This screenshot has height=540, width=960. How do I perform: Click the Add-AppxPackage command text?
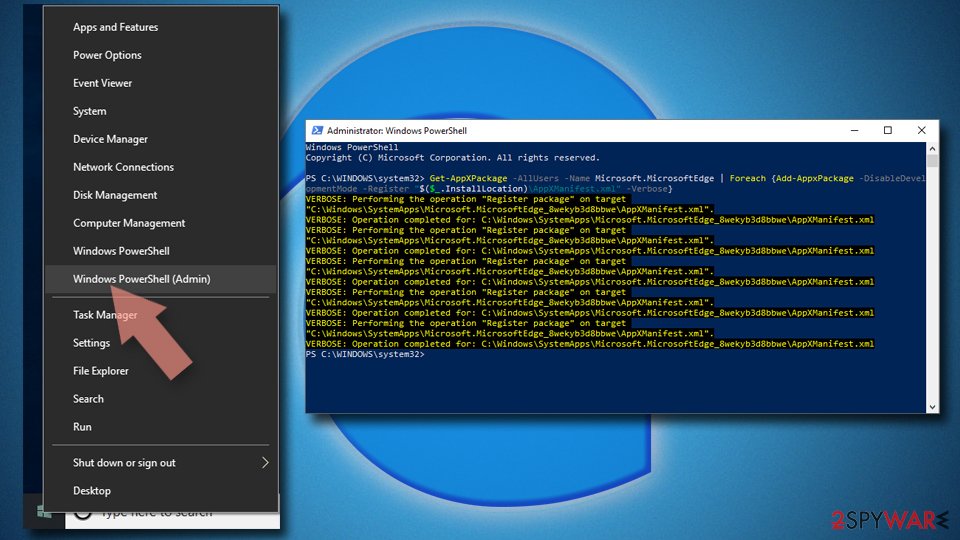(814, 178)
